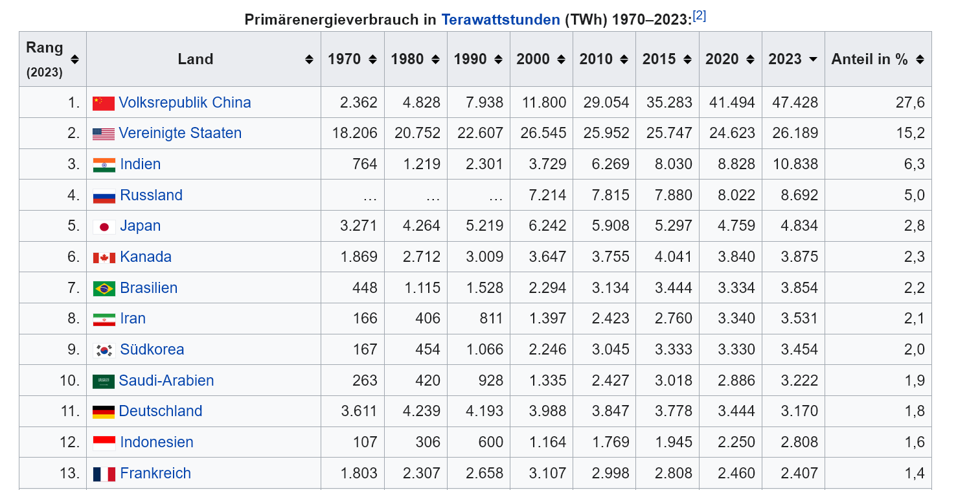Image resolution: width=980 pixels, height=490 pixels.
Task: Click the Japan flag icon
Action: coord(104,226)
